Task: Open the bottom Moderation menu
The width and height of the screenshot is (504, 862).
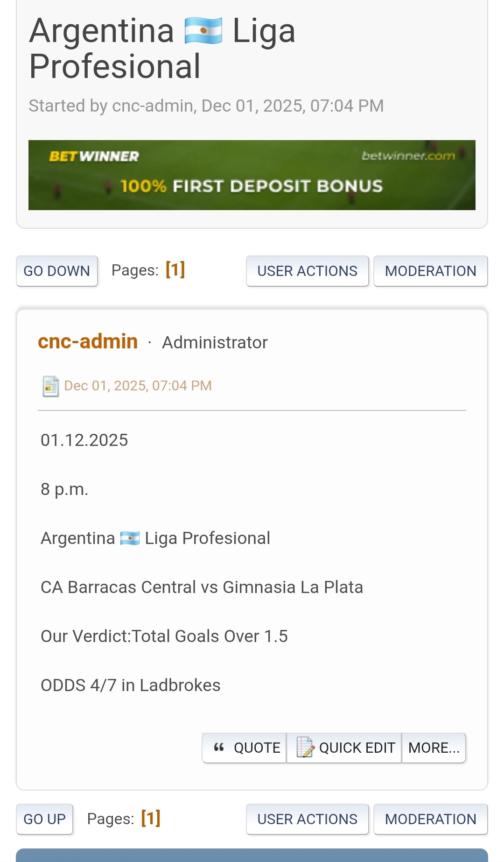Action: click(x=430, y=819)
